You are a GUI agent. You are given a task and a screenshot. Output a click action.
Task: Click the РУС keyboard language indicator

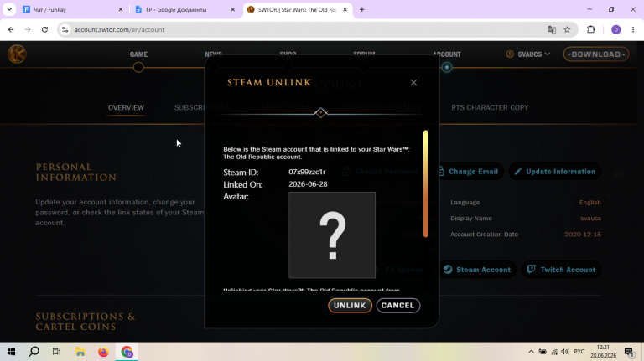click(x=579, y=352)
